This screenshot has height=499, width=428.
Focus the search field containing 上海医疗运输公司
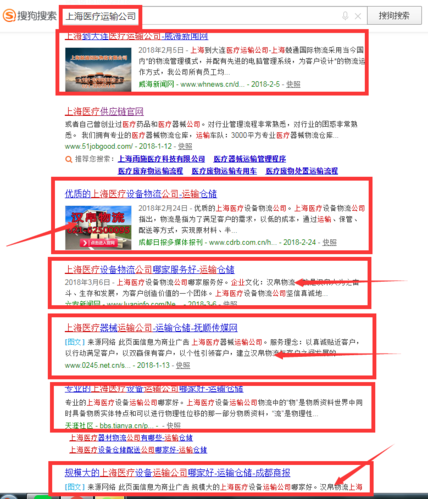pyautogui.click(x=213, y=16)
